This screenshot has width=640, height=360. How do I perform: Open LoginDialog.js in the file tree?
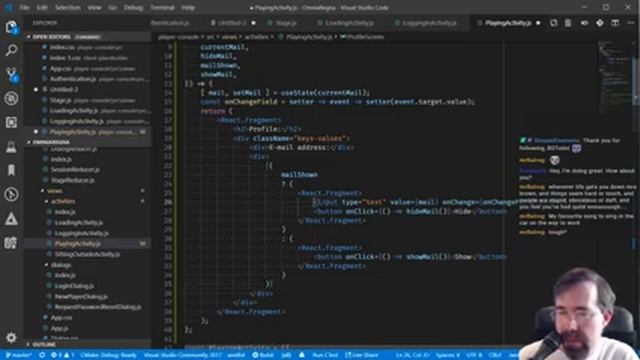pos(74,286)
